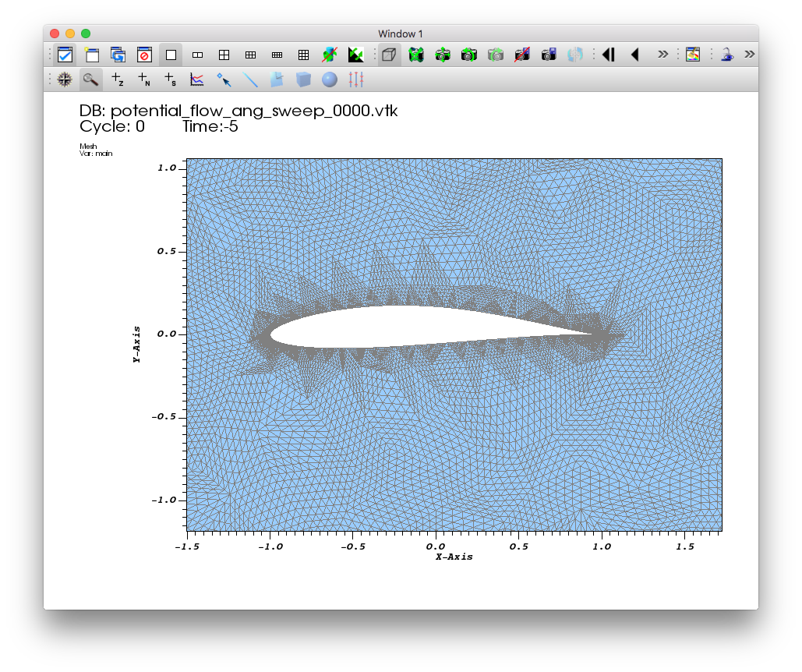
Task: Click the 'Var: main' legend text
Action: click(96, 154)
